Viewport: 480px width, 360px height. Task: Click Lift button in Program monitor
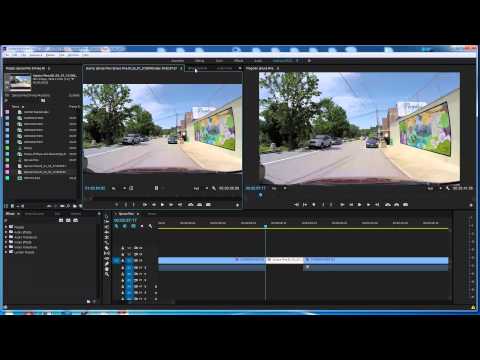click(x=388, y=204)
